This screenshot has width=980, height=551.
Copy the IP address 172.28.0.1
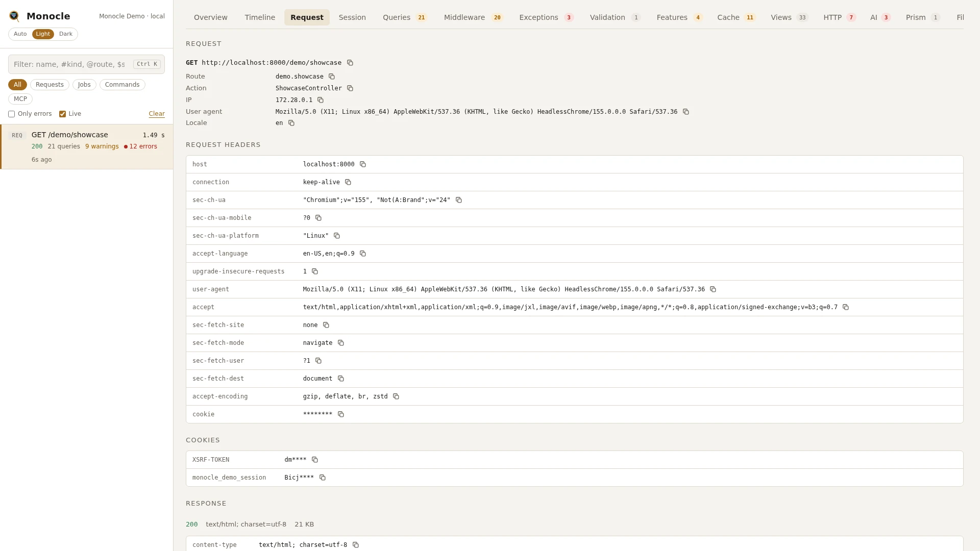[x=321, y=100]
